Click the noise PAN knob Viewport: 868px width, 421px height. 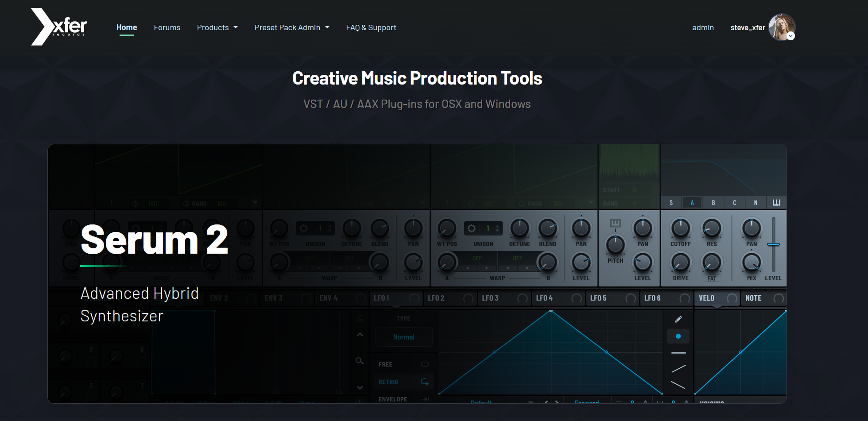point(643,228)
